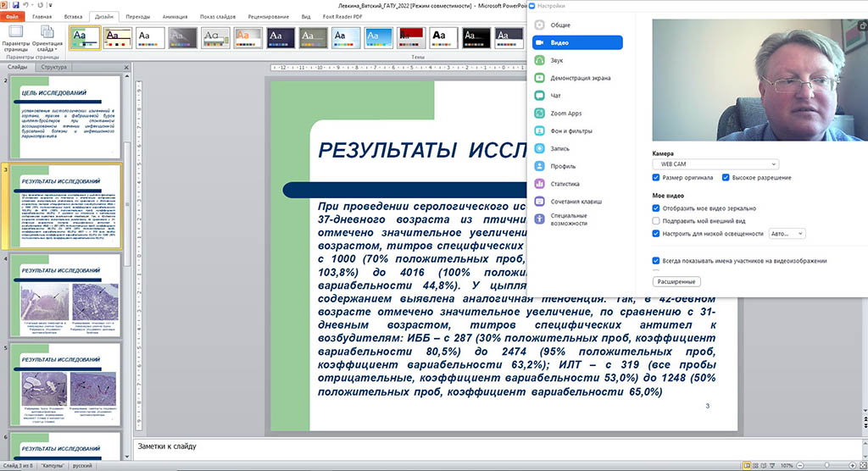868x471 pixels.
Task: Open Фон и фильтры settings
Action: click(x=577, y=130)
